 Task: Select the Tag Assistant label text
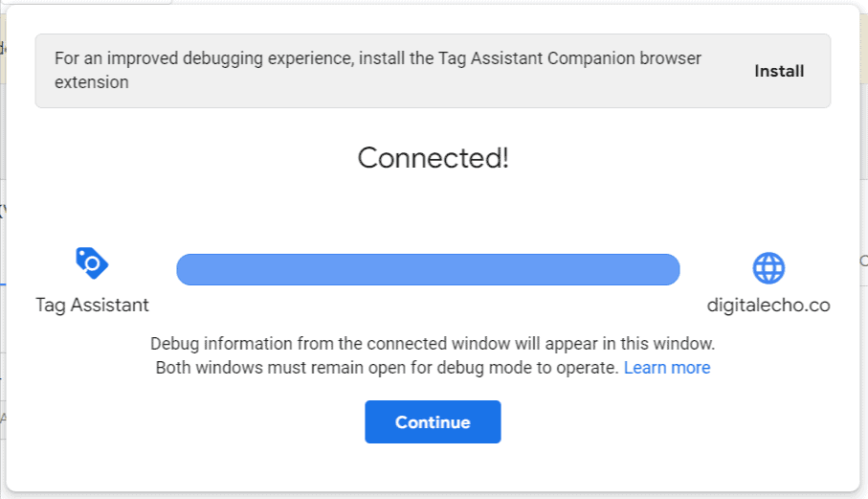tap(92, 306)
